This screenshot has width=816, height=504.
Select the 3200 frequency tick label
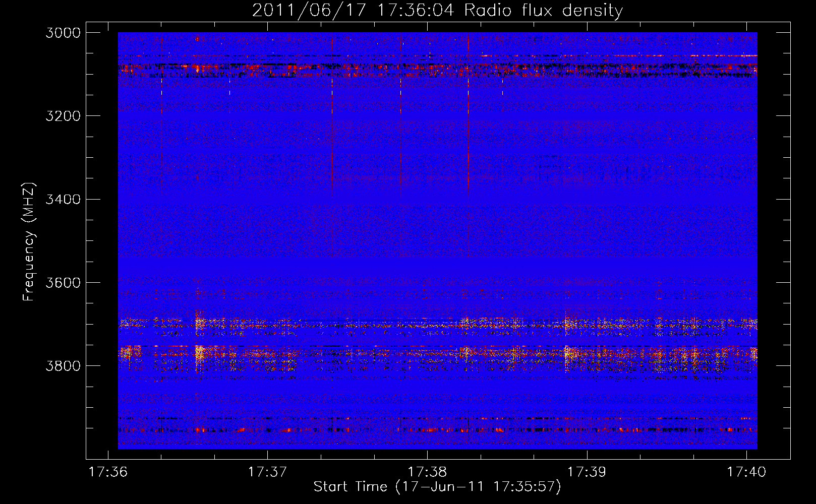coord(63,116)
